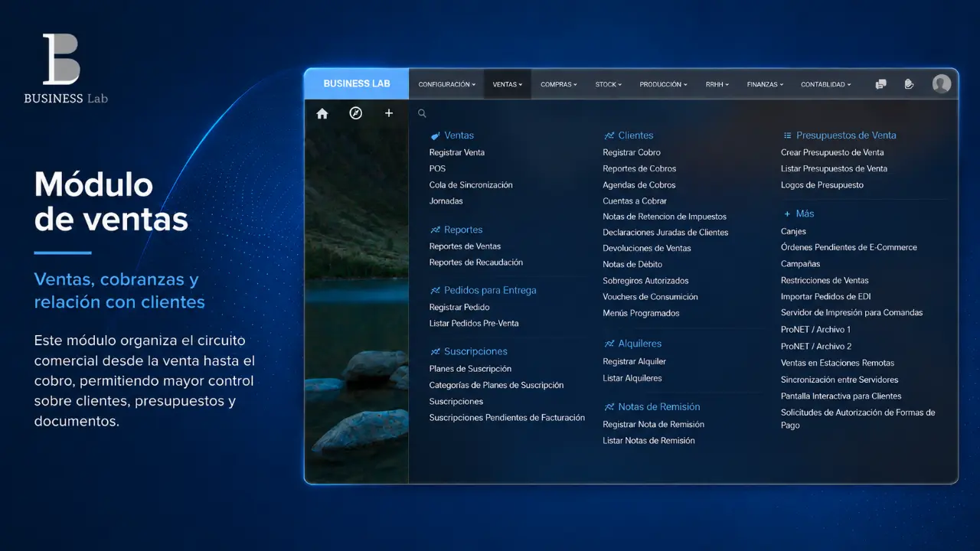Open Solicitudes de Autorización de Formas de Pago

point(858,419)
